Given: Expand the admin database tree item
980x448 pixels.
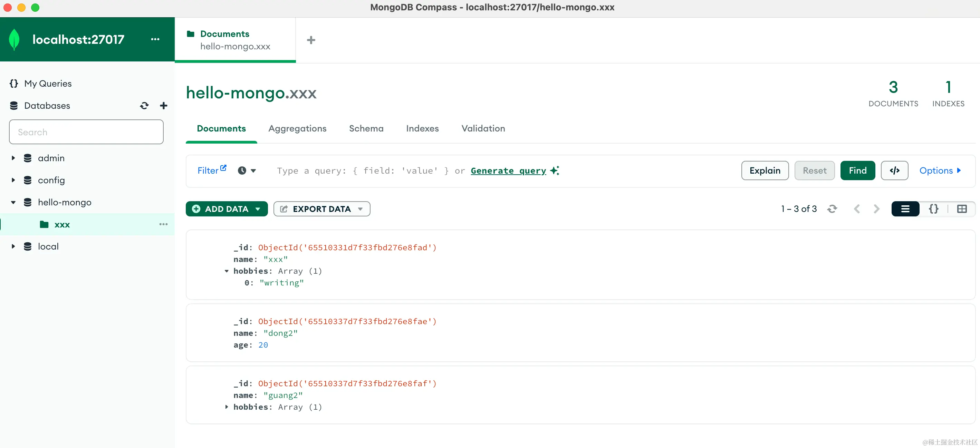Looking at the screenshot, I should coord(13,158).
